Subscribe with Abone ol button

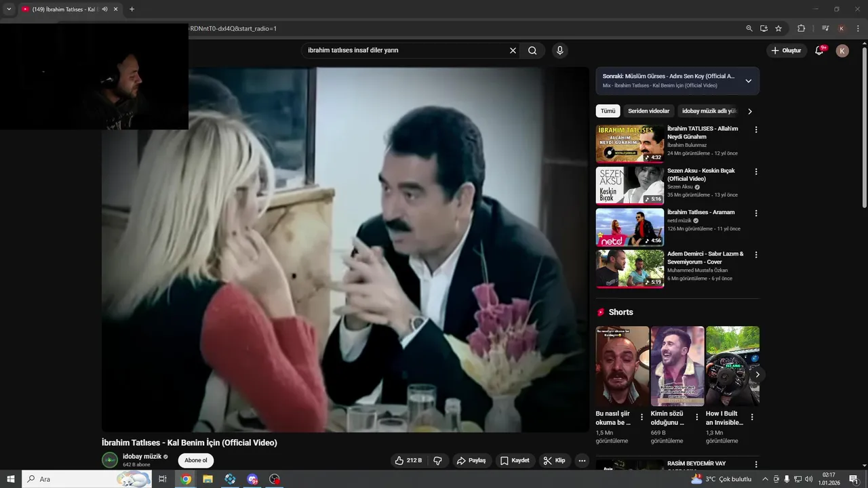[x=196, y=460]
